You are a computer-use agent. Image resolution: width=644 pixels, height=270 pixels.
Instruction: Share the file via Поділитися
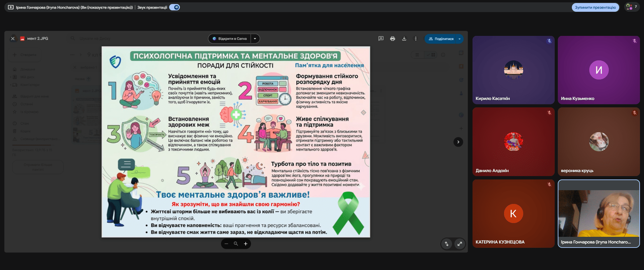440,39
